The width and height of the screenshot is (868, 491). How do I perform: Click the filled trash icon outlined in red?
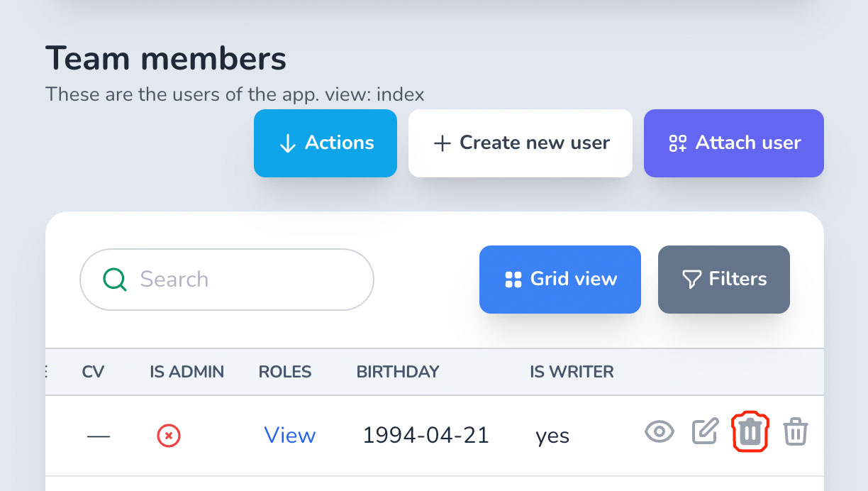750,432
